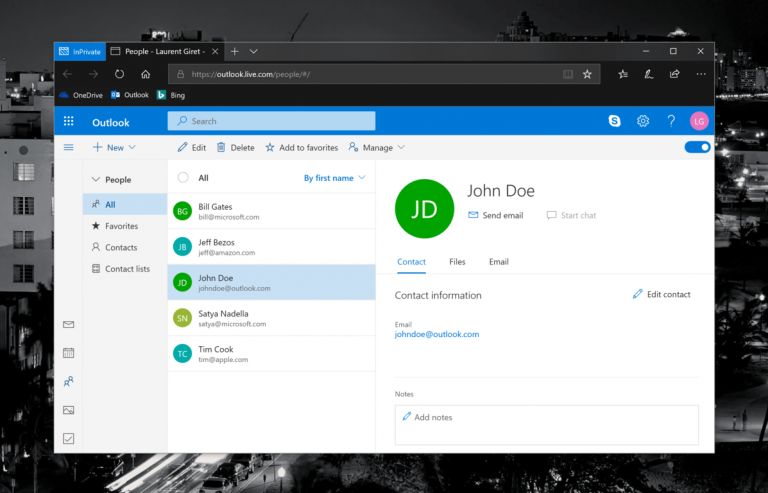Image resolution: width=768 pixels, height=493 pixels.
Task: Check the select All contacts circle
Action: 183,178
